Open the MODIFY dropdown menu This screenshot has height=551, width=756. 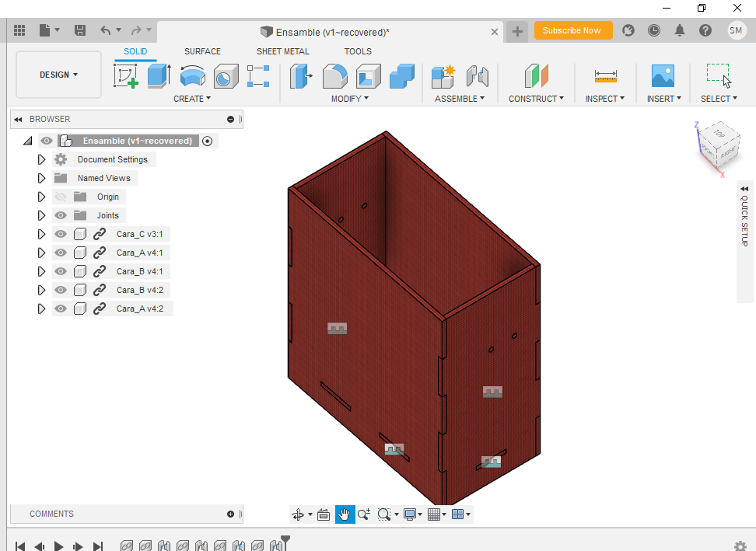click(349, 99)
